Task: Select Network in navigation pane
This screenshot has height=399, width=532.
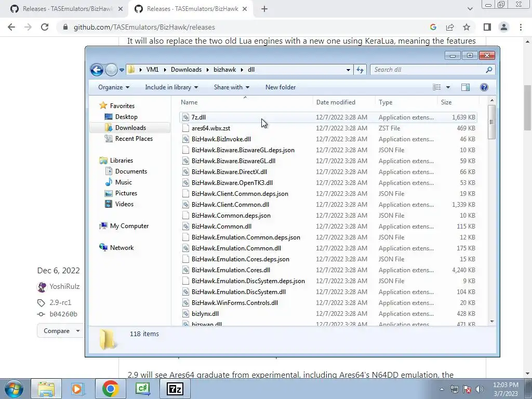Action: (116, 248)
